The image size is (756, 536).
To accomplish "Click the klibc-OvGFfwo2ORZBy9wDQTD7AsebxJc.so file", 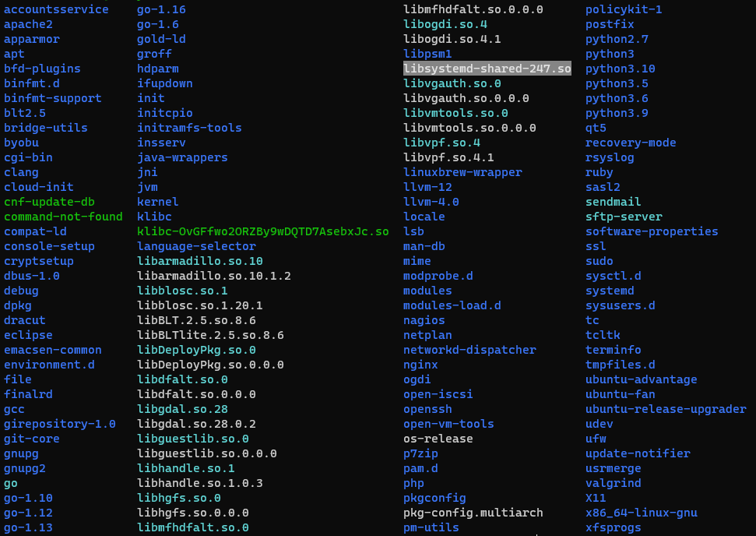I will 262,231.
